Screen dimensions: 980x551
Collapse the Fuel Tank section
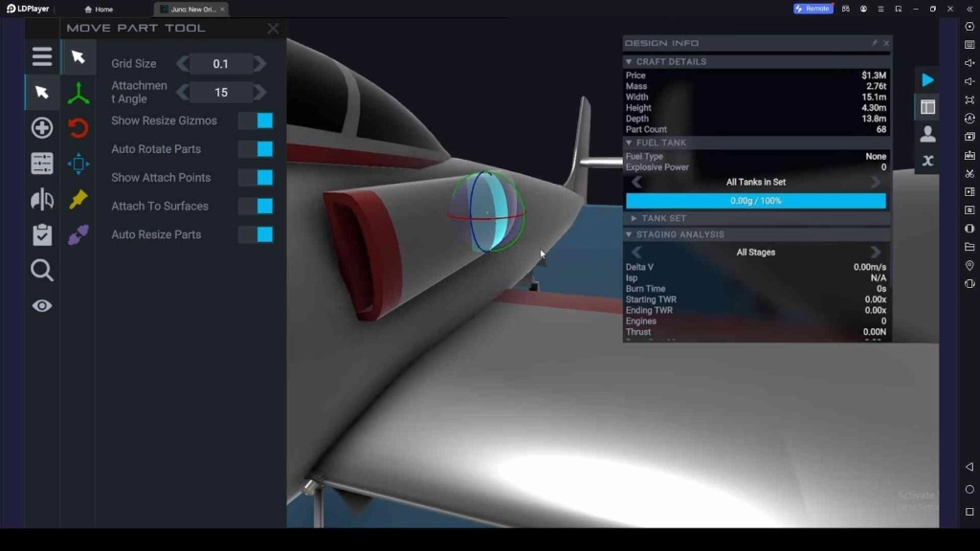pyautogui.click(x=756, y=143)
